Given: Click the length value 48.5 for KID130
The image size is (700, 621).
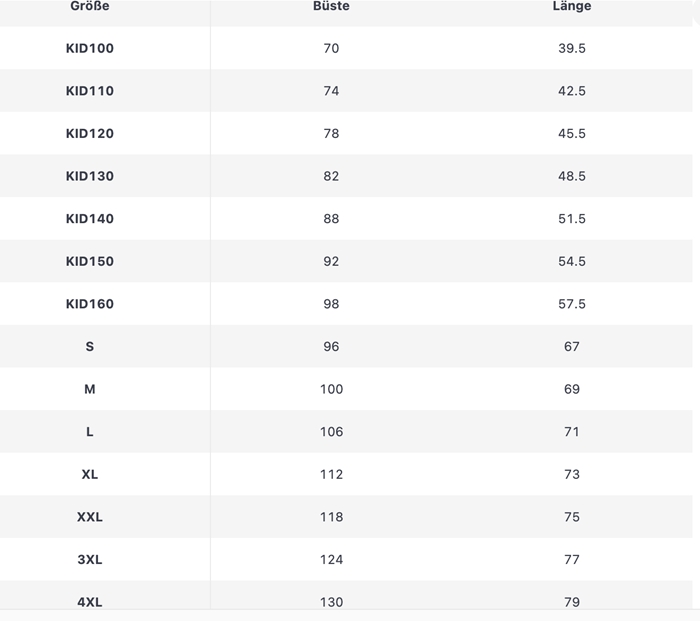Looking at the screenshot, I should 572,176.
